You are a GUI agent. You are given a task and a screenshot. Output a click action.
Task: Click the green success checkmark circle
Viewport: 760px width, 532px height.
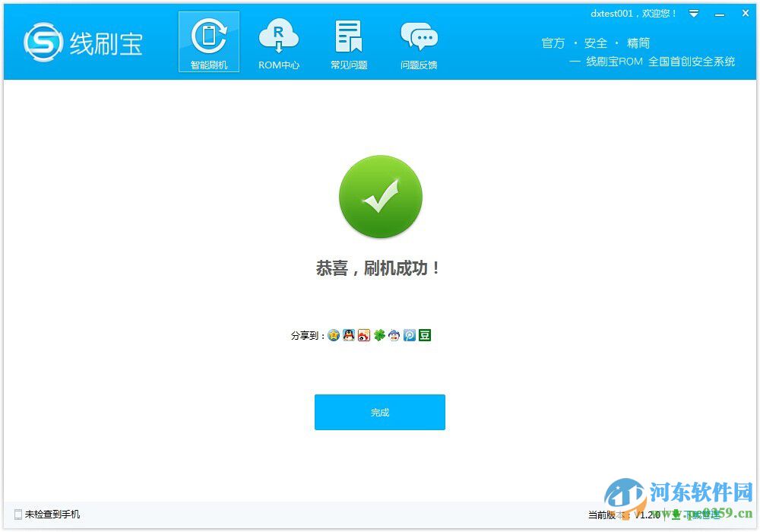(380, 196)
